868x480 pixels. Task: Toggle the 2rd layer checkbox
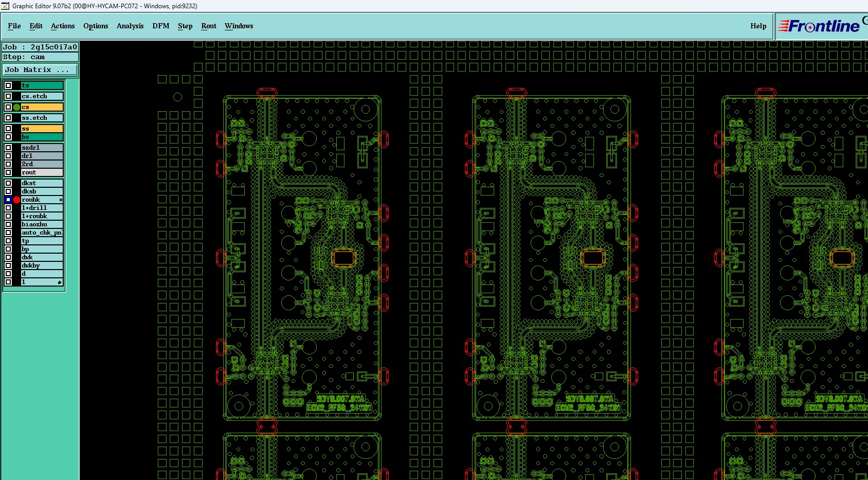point(8,164)
